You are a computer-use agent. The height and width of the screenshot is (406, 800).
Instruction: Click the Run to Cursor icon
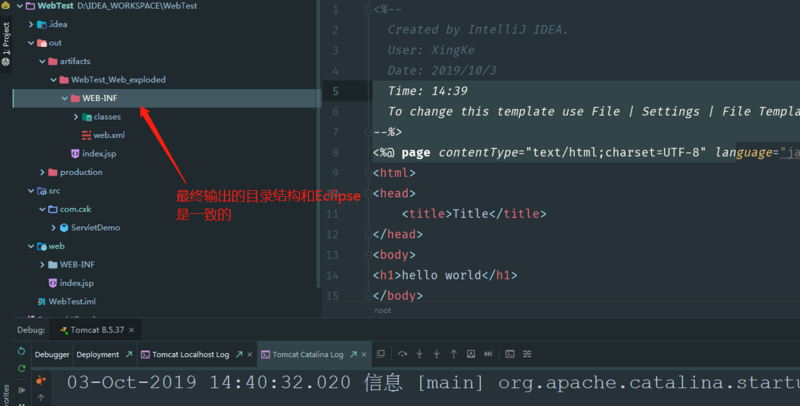coord(488,354)
